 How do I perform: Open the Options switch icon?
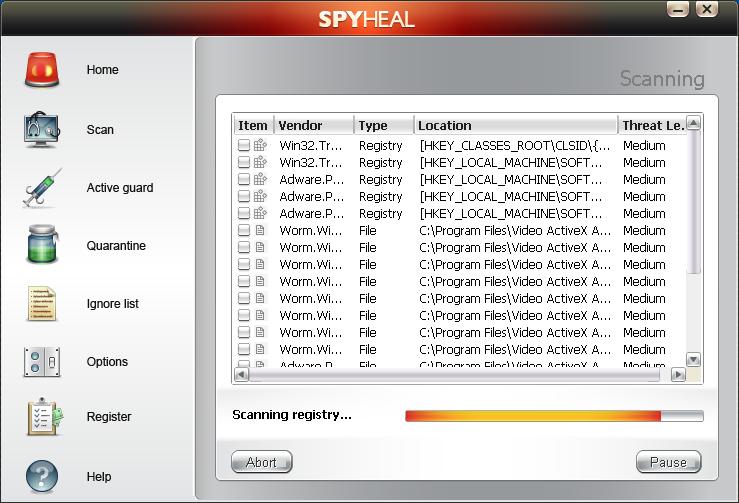click(x=42, y=362)
